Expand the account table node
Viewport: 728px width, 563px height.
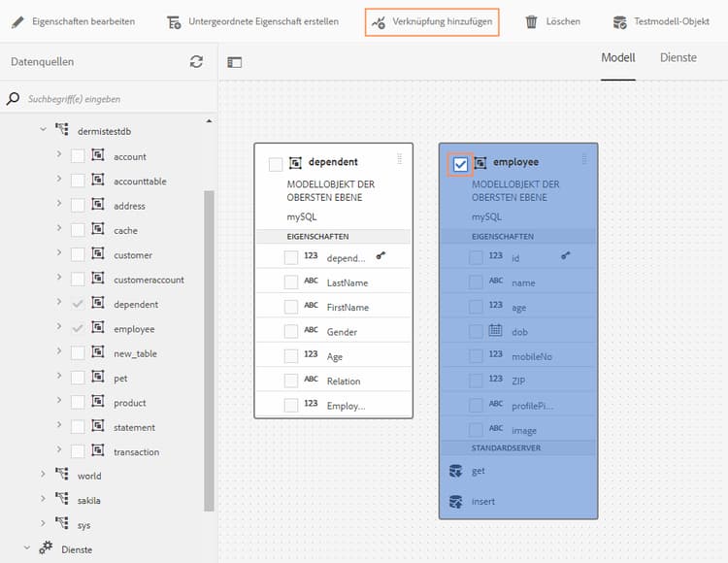click(59, 153)
